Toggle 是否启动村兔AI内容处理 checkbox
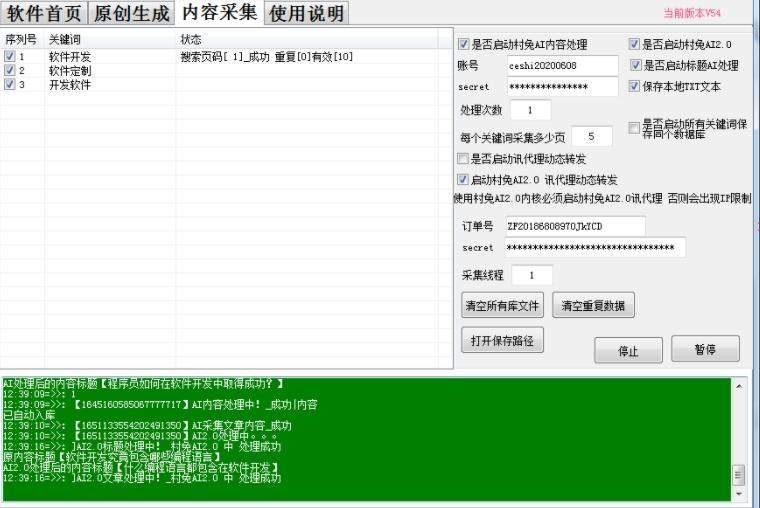This screenshot has width=760, height=508. click(463, 44)
